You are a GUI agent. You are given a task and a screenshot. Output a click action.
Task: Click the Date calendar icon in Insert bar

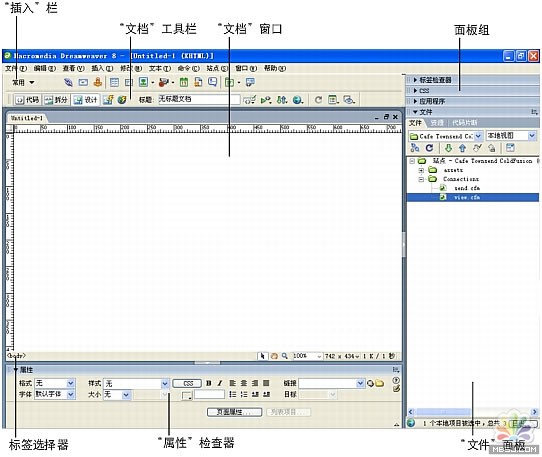coord(184,82)
